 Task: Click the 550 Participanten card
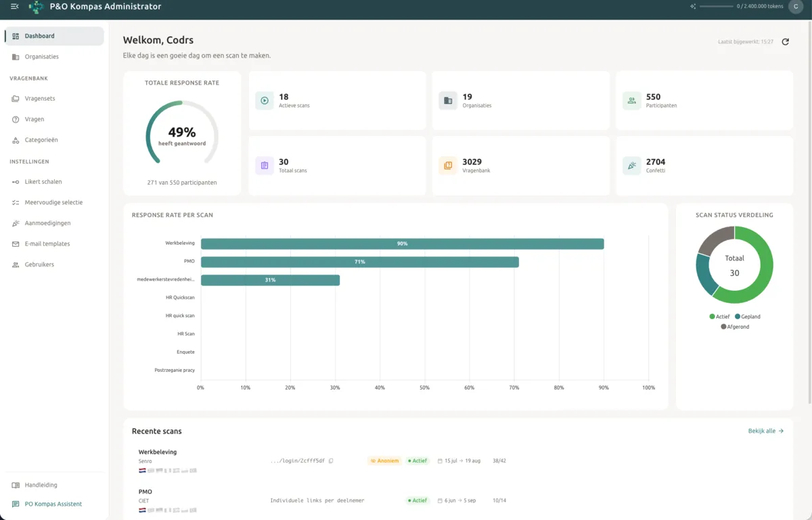click(704, 101)
